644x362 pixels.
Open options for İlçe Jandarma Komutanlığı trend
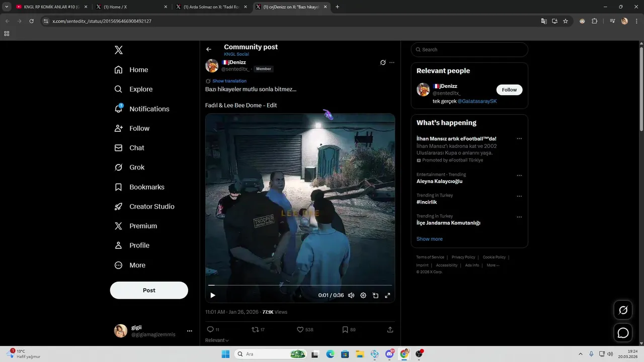[519, 217]
